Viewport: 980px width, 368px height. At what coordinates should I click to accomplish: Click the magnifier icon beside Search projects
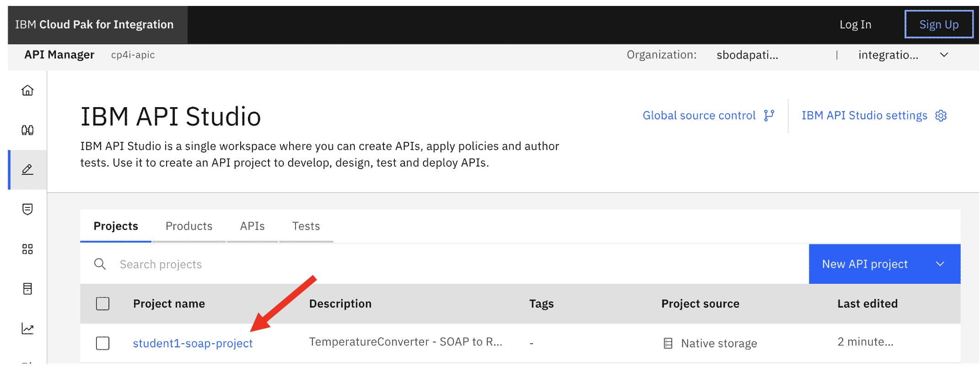(x=100, y=264)
